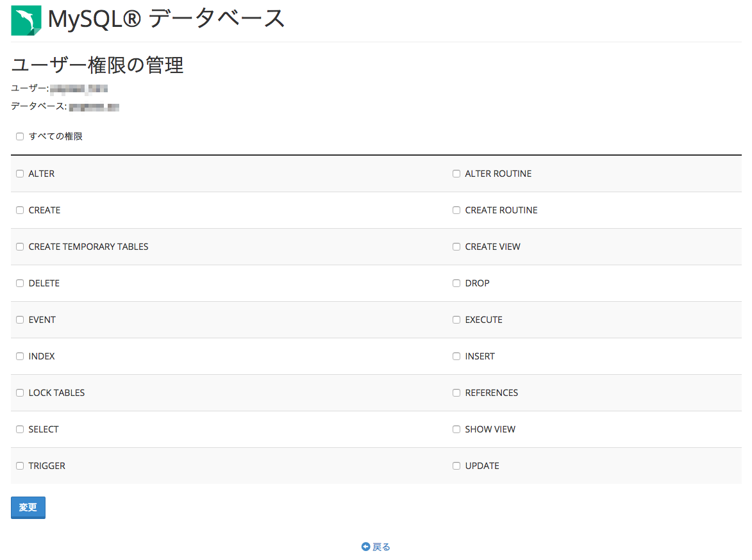Screen dimensions: 752x560
Task: Tick the SELECT privilege box
Action: tap(20, 429)
